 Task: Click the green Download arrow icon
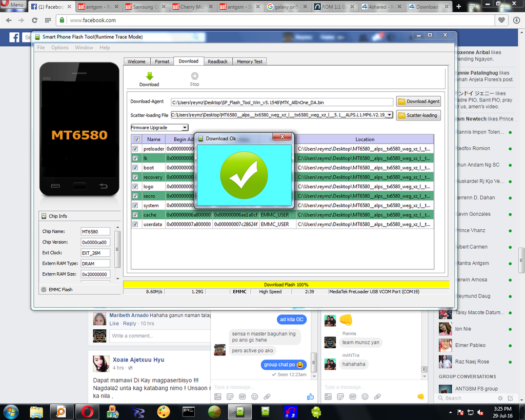(149, 76)
